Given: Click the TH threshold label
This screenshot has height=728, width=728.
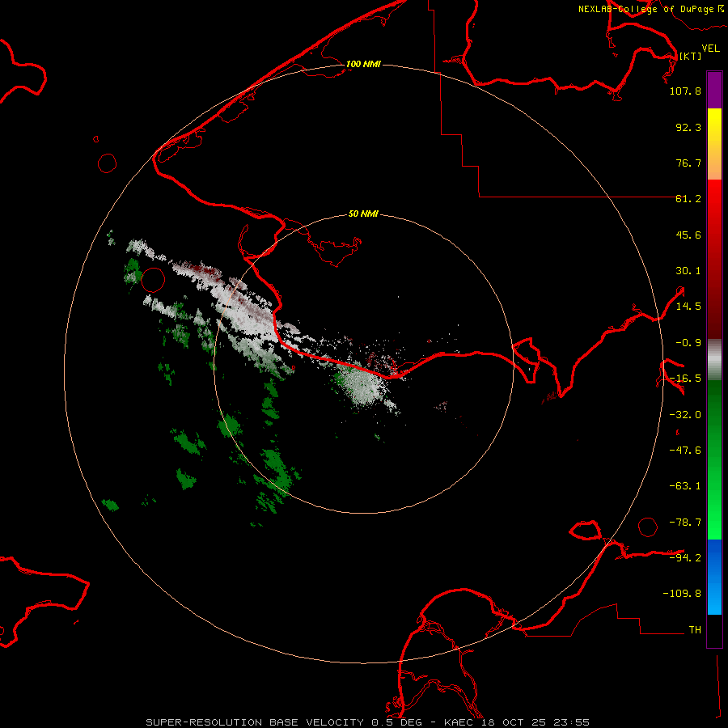Looking at the screenshot, I should (695, 629).
